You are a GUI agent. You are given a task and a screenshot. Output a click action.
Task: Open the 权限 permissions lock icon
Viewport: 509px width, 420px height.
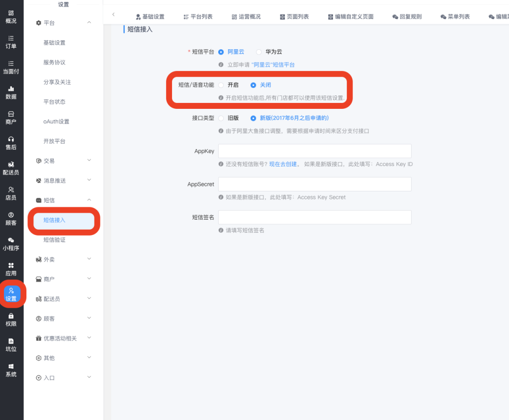tap(11, 316)
